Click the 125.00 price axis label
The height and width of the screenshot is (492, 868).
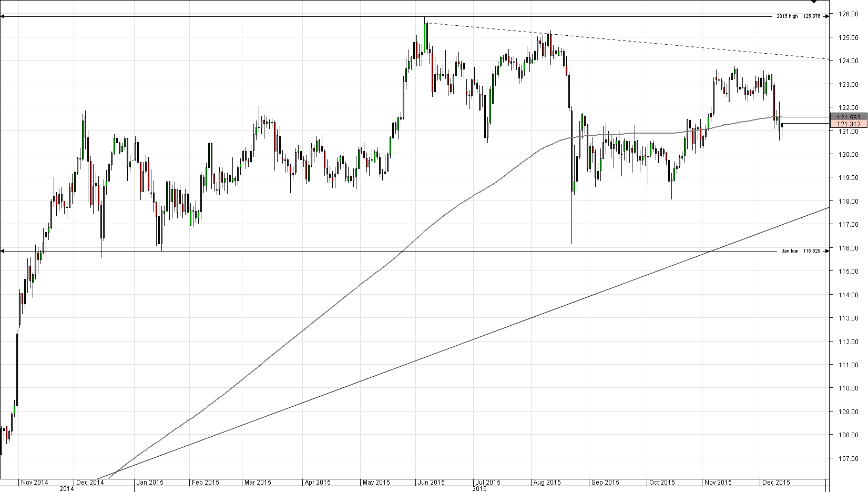point(849,37)
